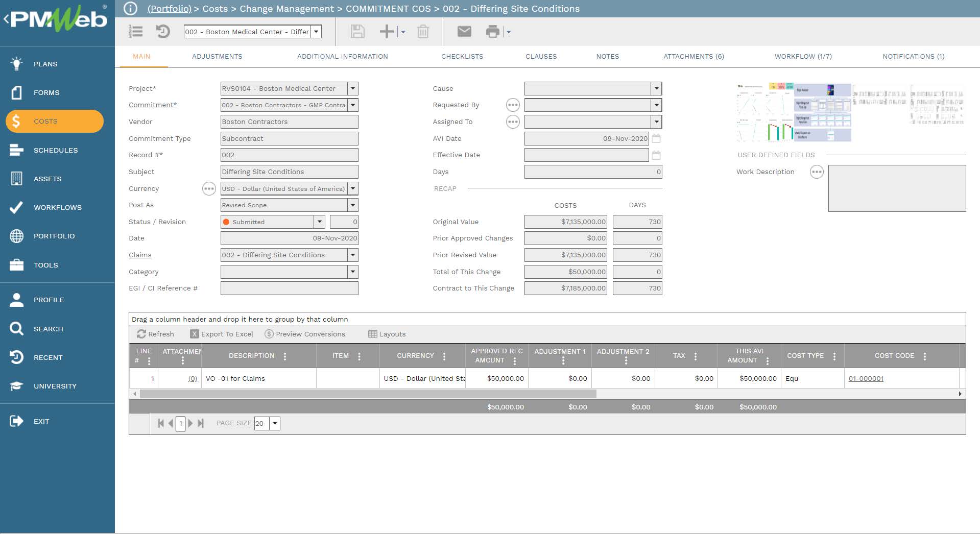Expand the print options arrow

(x=509, y=32)
